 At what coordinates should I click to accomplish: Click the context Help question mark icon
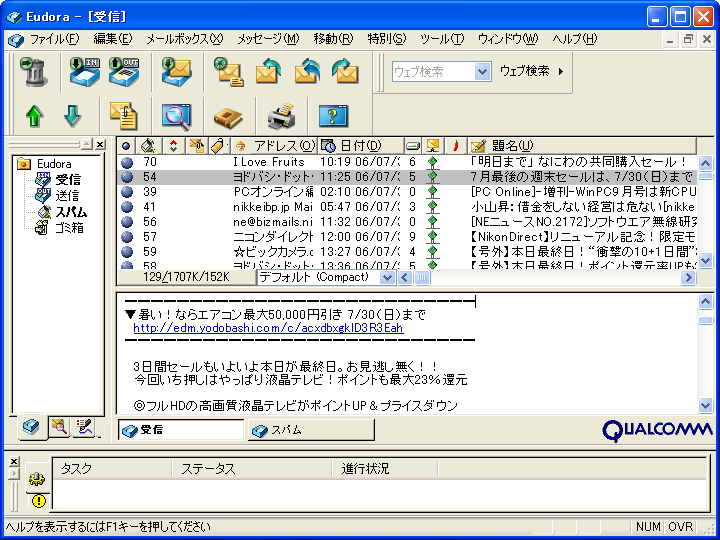[x=333, y=116]
